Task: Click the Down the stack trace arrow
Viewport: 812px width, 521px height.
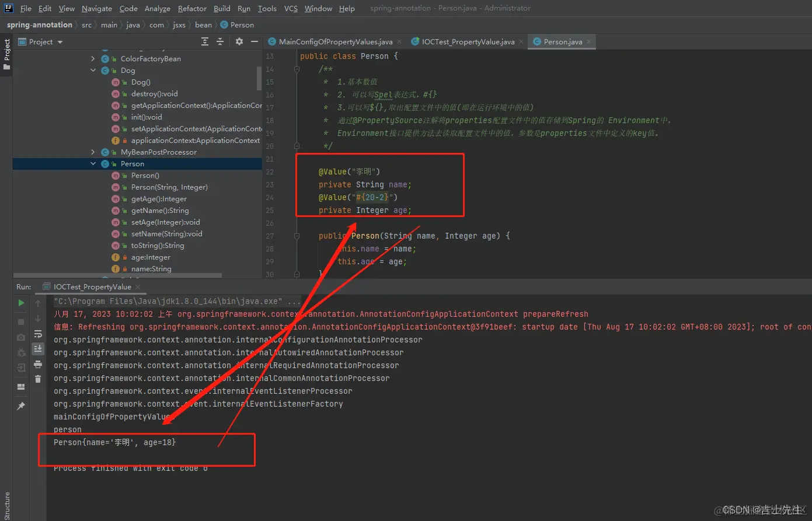Action: 38,319
